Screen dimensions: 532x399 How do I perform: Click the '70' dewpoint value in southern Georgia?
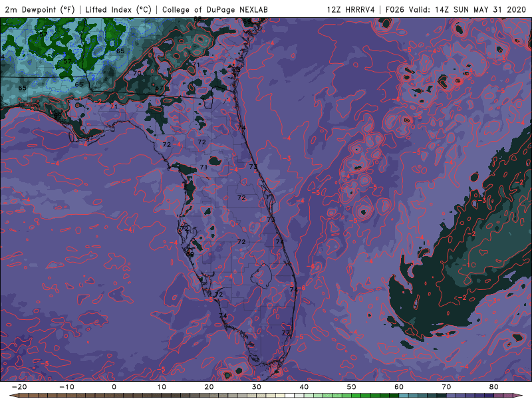point(137,73)
